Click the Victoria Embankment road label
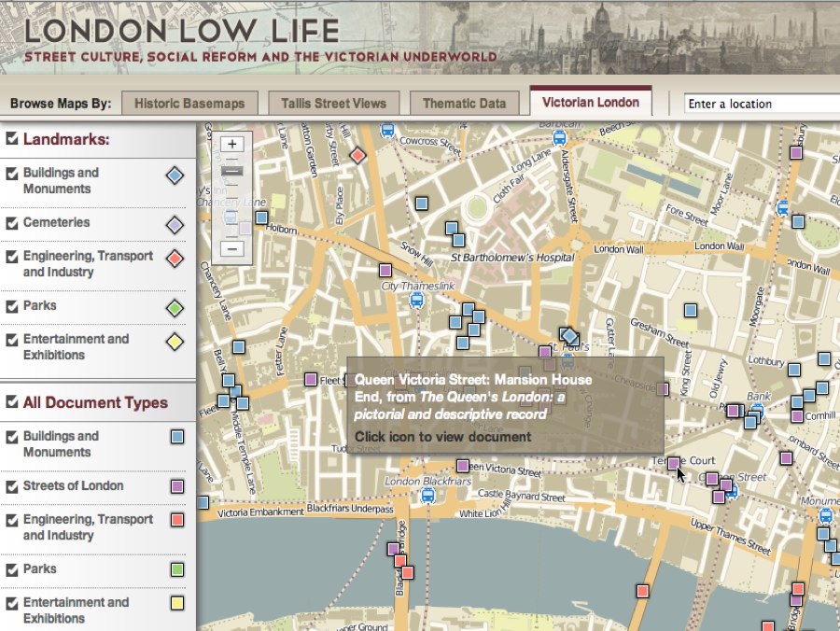This screenshot has width=840, height=631. click(261, 512)
